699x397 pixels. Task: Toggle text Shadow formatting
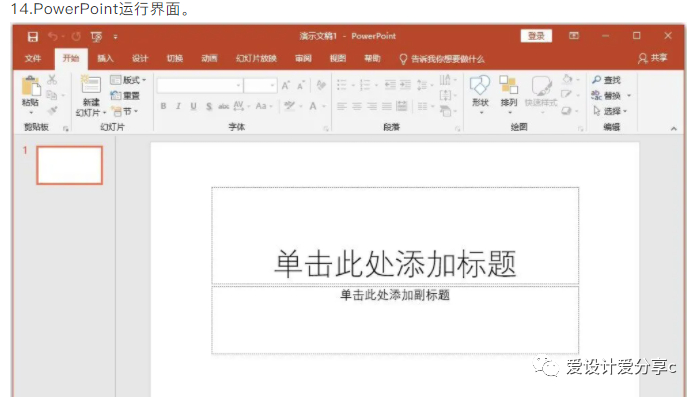click(x=209, y=106)
